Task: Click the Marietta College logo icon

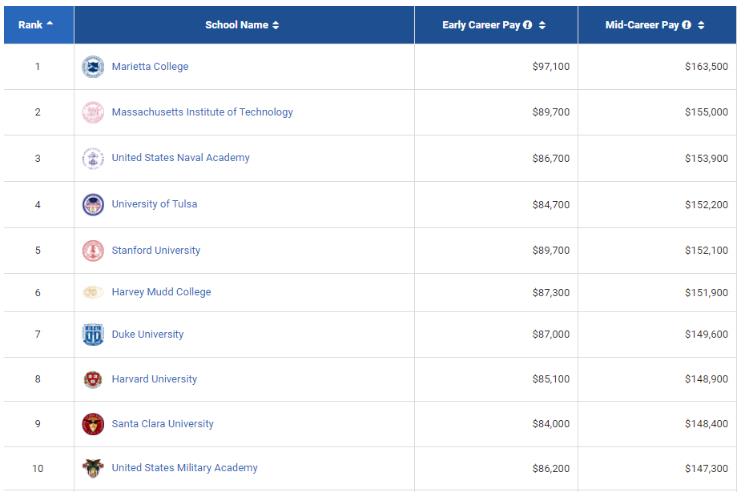Action: click(93, 67)
